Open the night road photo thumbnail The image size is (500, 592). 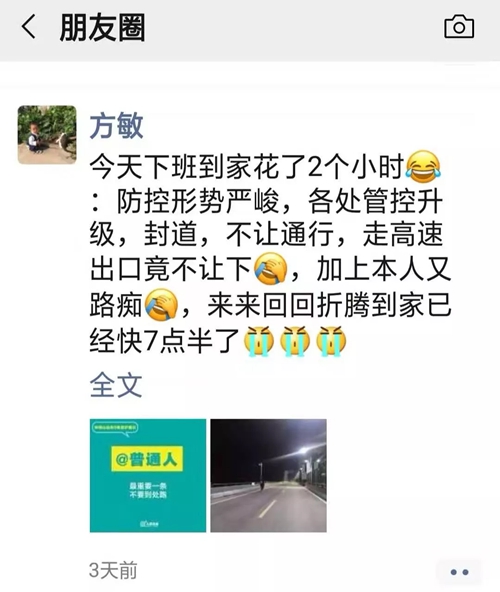(x=269, y=475)
